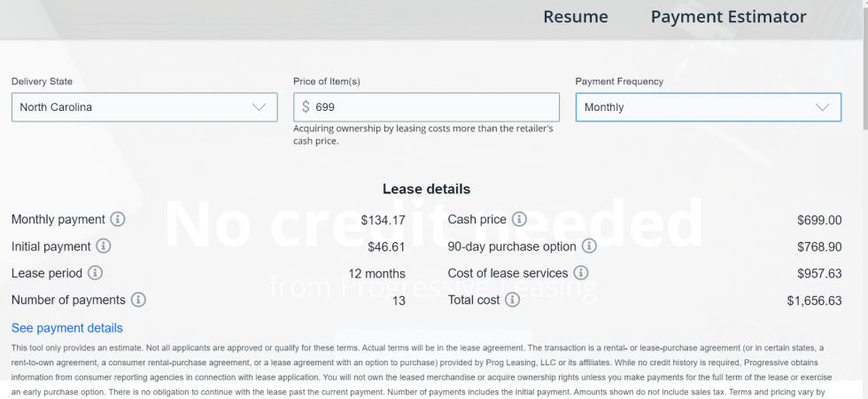Image resolution: width=868 pixels, height=399 pixels.
Task: Follow the See payment details link
Action: click(67, 328)
